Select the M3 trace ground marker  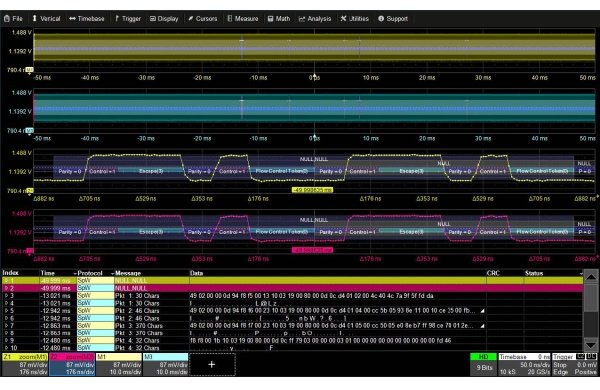point(29,130)
